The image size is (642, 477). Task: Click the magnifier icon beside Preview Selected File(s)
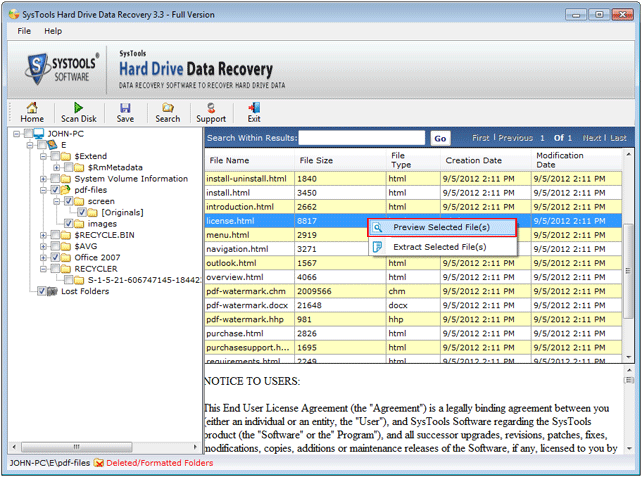378,227
